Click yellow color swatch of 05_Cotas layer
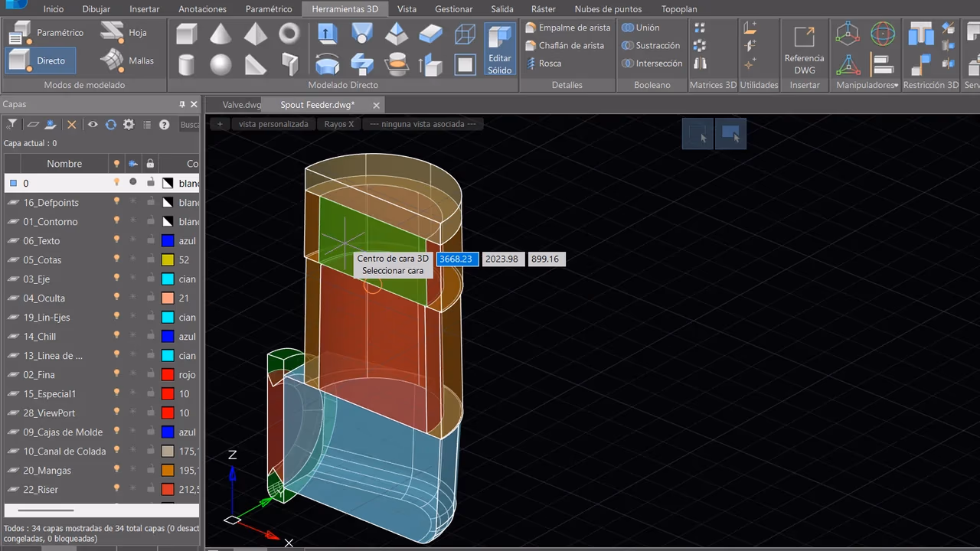980x551 pixels. pos(168,259)
